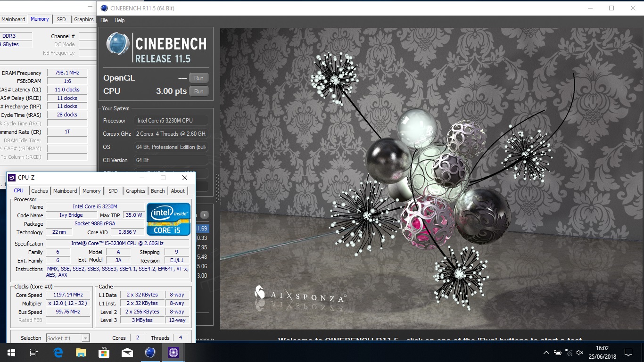Run the CPU benchmark test
Screen dimensions: 644x362
point(199,91)
